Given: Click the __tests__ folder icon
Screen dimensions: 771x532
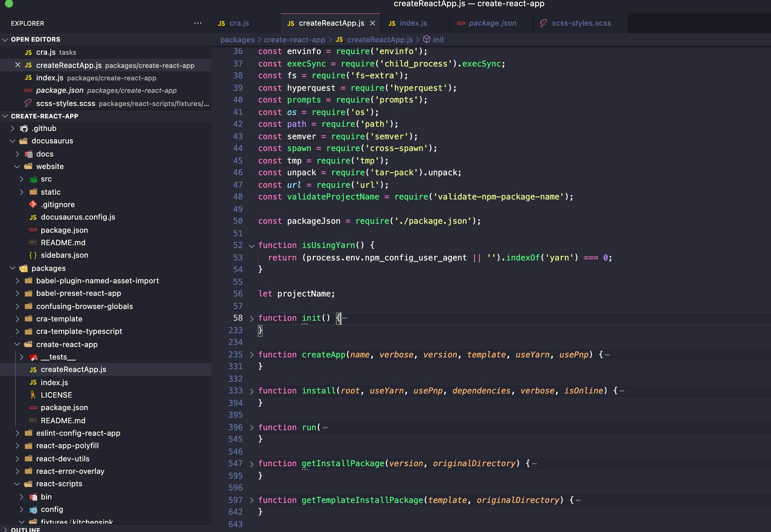Looking at the screenshot, I should coord(34,357).
